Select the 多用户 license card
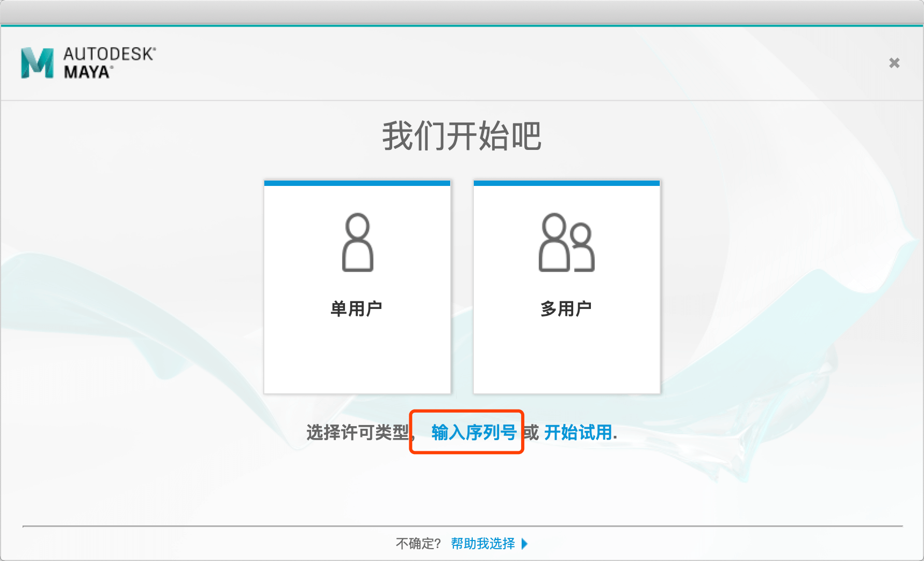This screenshot has height=561, width=924. (x=566, y=287)
